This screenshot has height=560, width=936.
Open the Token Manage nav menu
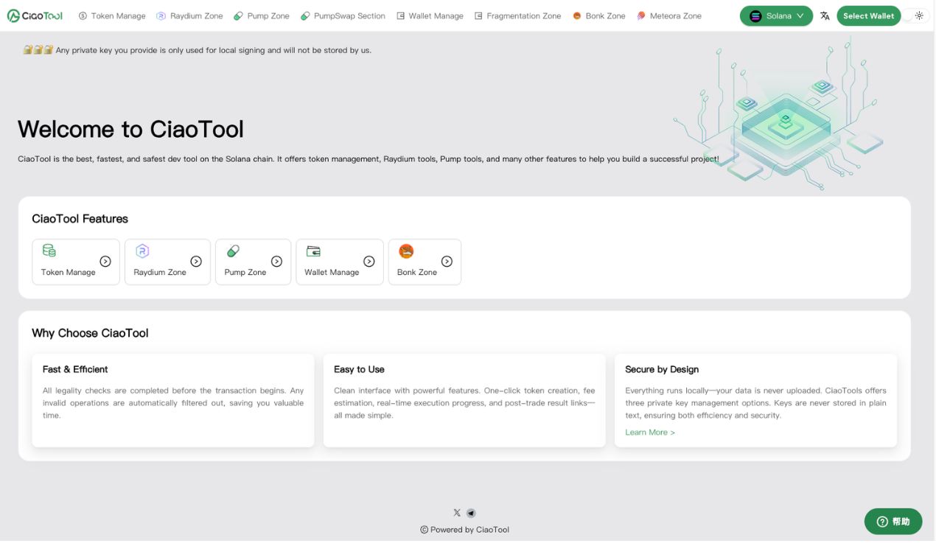pyautogui.click(x=112, y=15)
